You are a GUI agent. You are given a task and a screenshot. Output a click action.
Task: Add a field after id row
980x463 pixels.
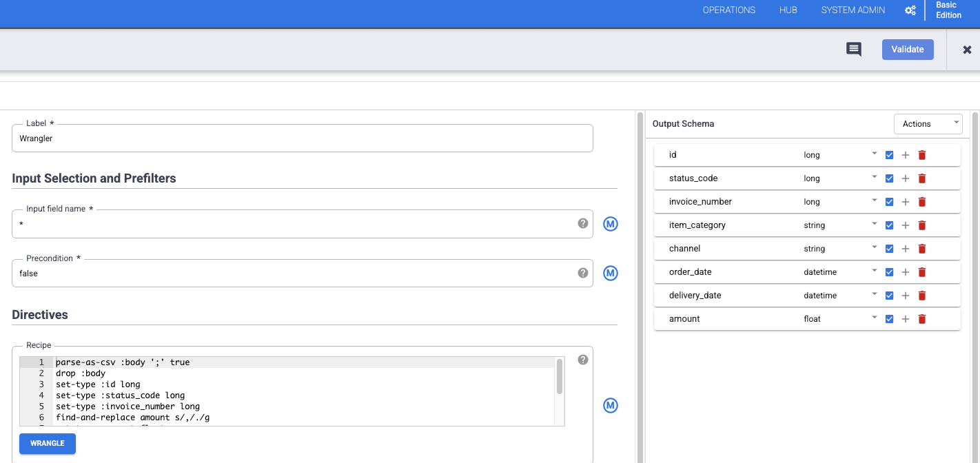click(906, 155)
